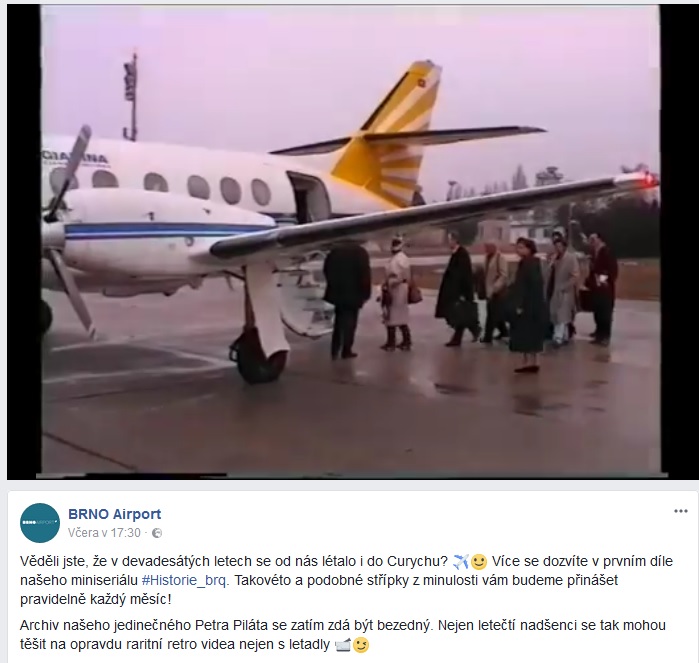Open the #Historie_brq hashtag link
The image size is (699, 663).
pyautogui.click(x=185, y=580)
